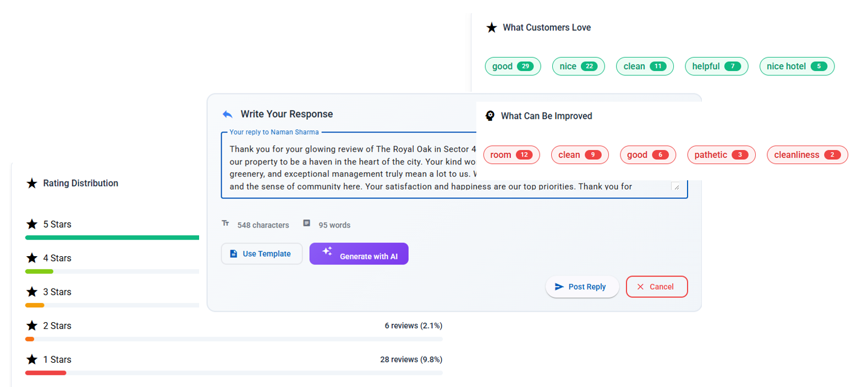Pick the 'pathetic' improvement chip

click(x=721, y=155)
